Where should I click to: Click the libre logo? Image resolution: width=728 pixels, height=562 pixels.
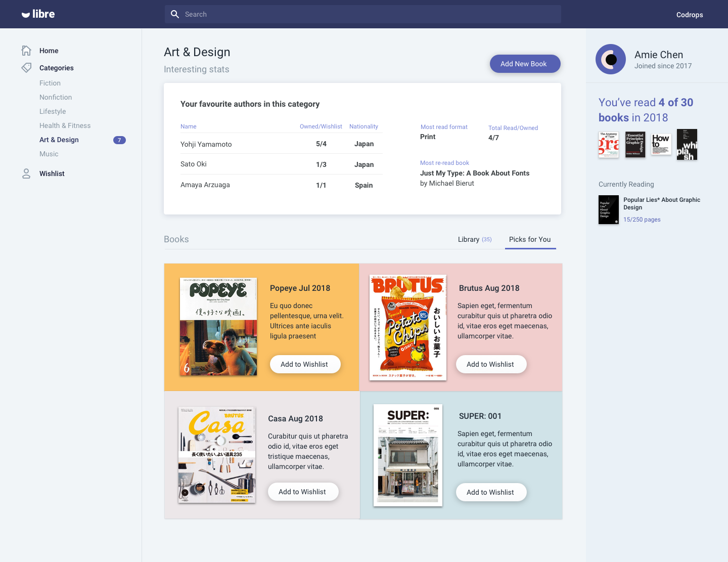click(38, 14)
